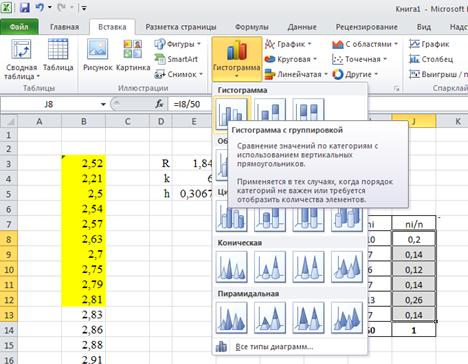The height and width of the screenshot is (364, 468).
Task: Insert a Сводная таблица pivot table
Action: tap(21, 59)
